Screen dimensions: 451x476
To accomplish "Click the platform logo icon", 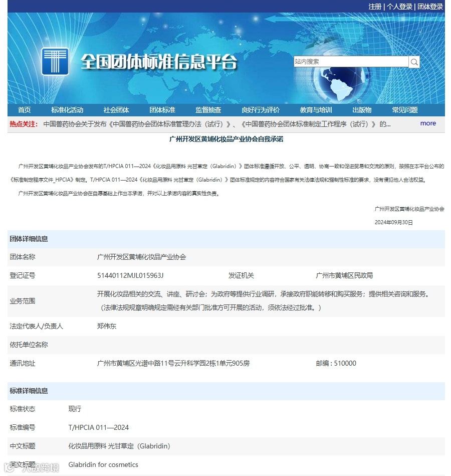I will pos(55,61).
